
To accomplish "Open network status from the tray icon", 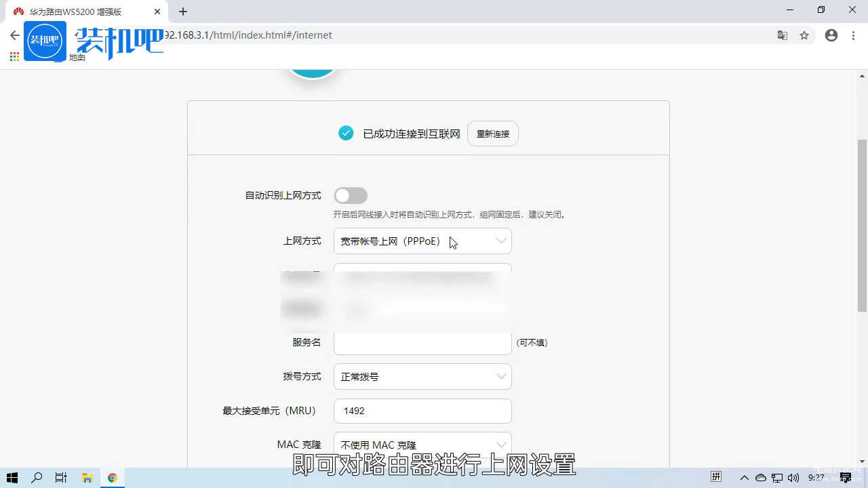I will click(x=777, y=478).
